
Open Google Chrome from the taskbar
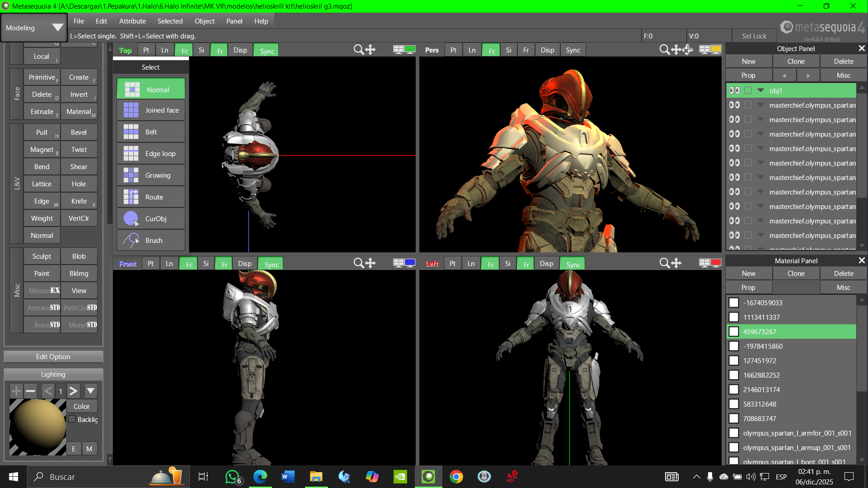point(456,477)
